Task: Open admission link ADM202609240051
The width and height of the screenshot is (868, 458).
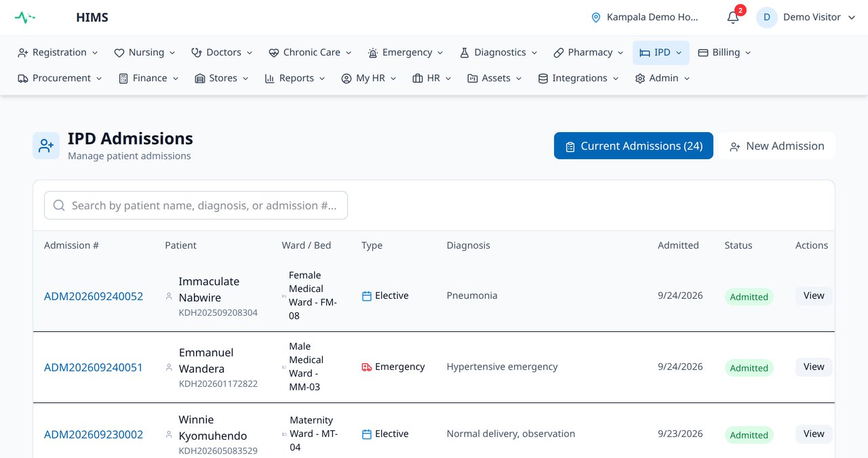Action: 94,368
